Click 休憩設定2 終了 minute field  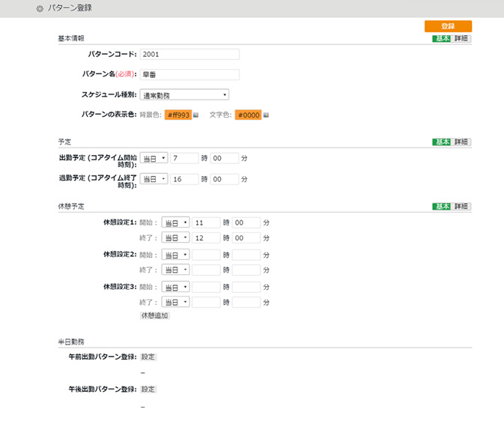[246, 270]
